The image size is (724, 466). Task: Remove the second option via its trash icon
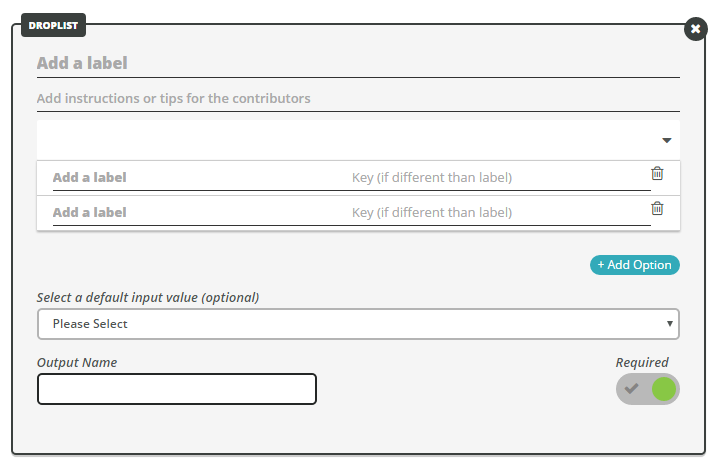coord(657,208)
